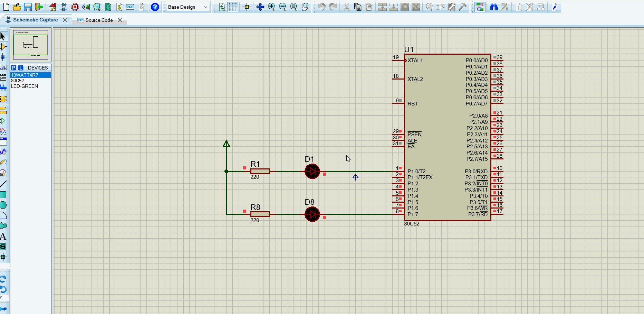Click the Save Project icon
The image size is (644, 314).
28,7
